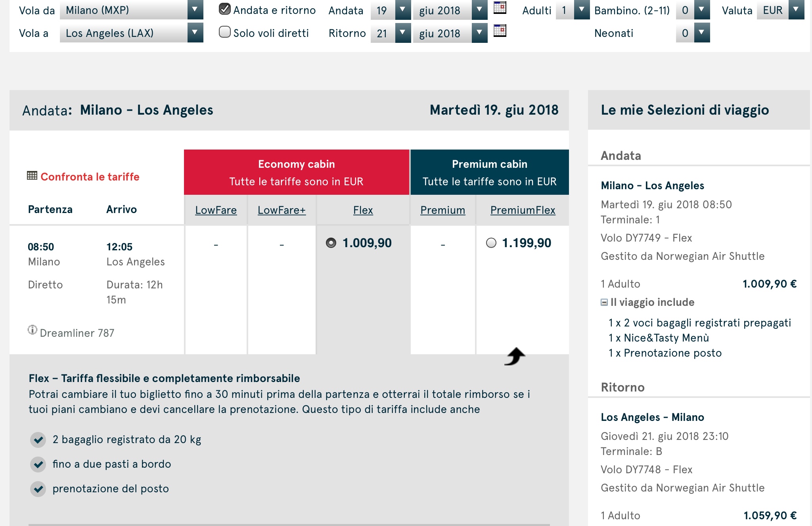Open the Andata date calendar icon
Image resolution: width=812 pixels, height=526 pixels.
click(x=500, y=8)
